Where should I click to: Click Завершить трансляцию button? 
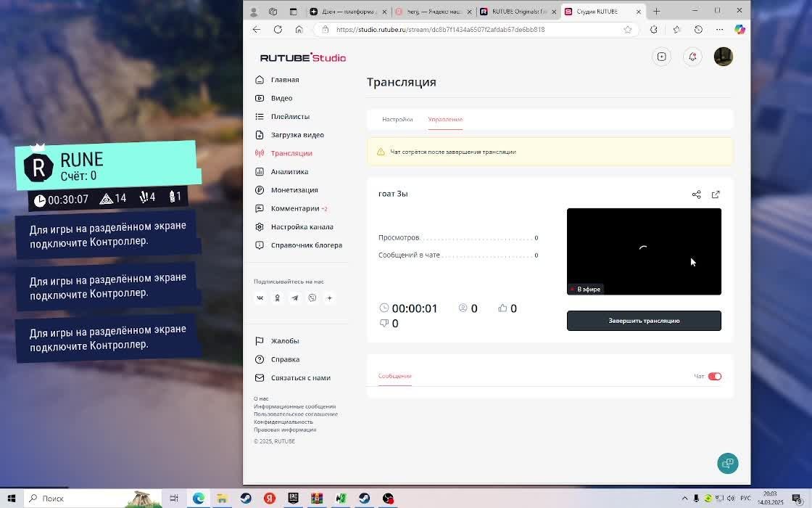click(644, 321)
